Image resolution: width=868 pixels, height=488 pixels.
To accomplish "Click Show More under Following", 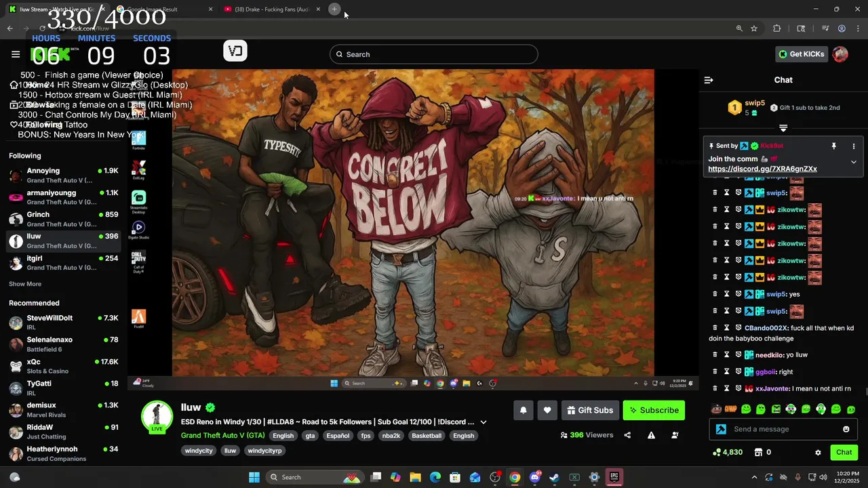I will click(25, 284).
